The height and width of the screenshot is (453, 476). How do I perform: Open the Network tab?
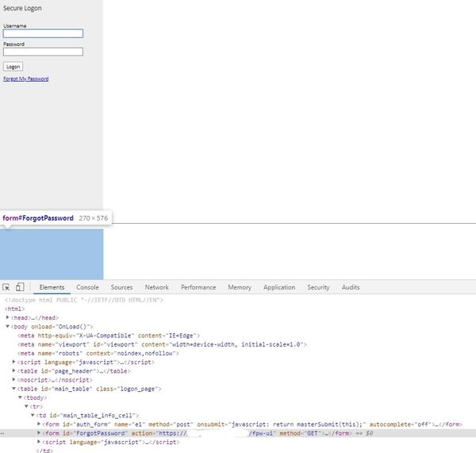(x=156, y=287)
